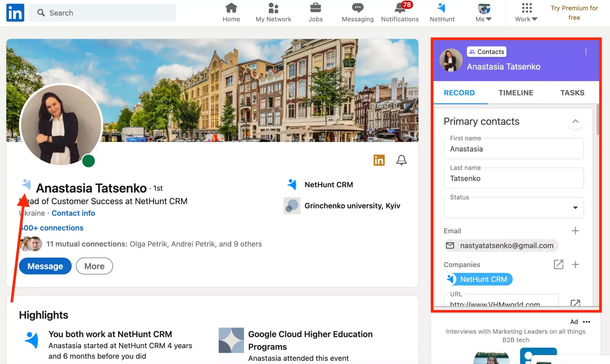Open the Contact info link
Image resolution: width=610 pixels, height=364 pixels.
(73, 213)
